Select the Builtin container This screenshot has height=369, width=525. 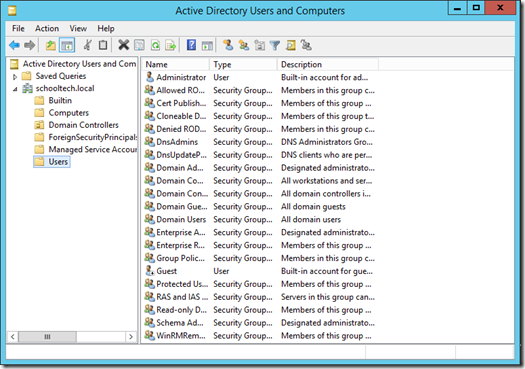tap(60, 100)
